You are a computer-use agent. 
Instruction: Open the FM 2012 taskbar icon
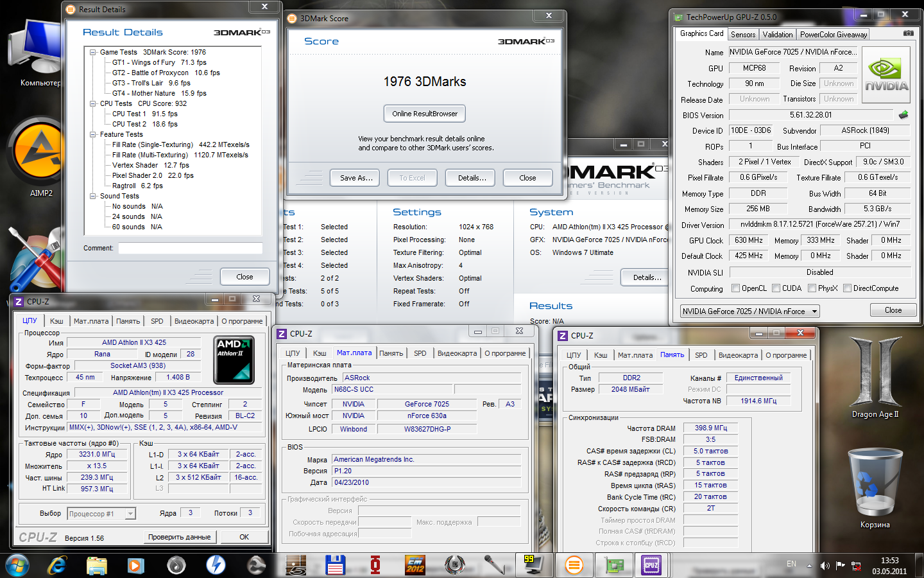click(x=415, y=565)
